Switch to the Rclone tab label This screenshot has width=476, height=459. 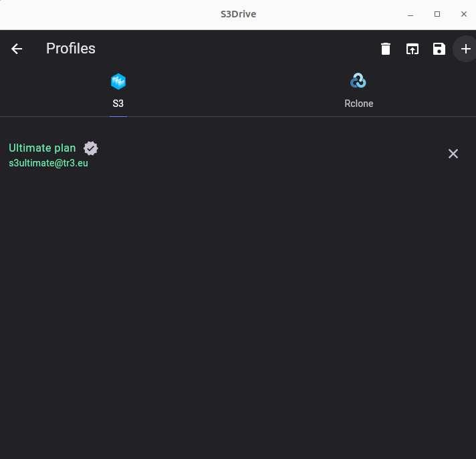tap(358, 104)
